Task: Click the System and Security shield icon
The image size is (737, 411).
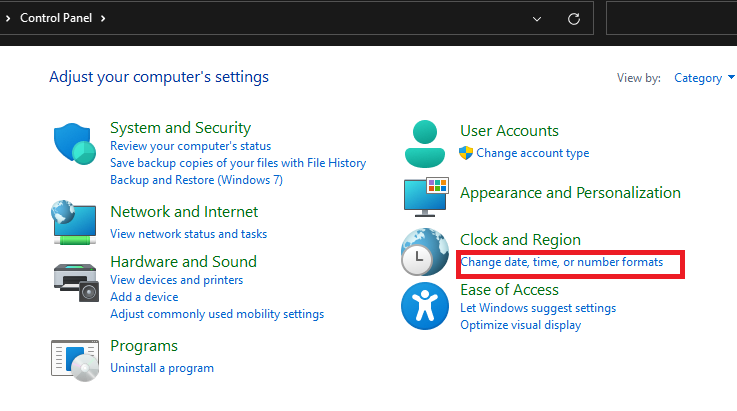Action: pos(76,146)
